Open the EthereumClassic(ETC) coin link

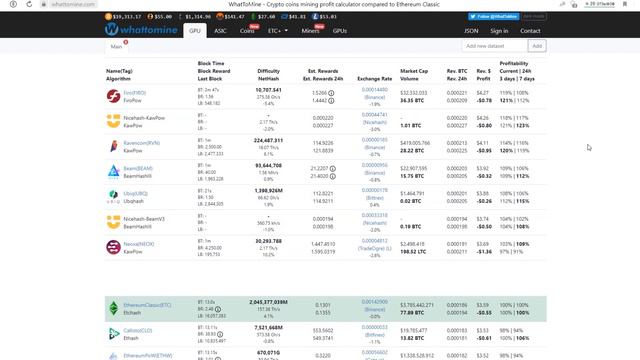pos(147,305)
